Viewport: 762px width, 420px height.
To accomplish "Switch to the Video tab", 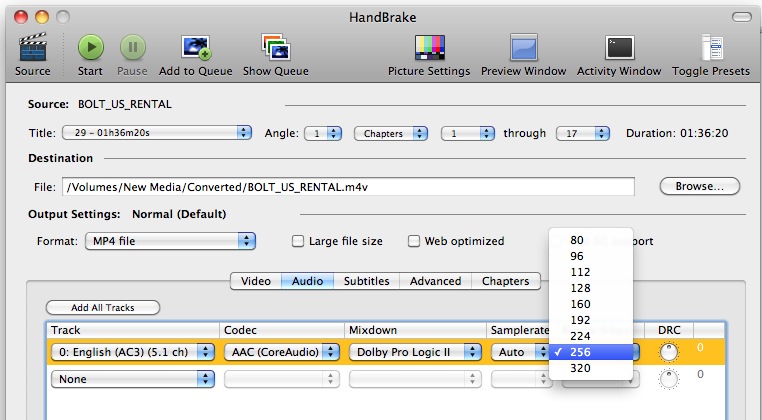I will tap(256, 281).
